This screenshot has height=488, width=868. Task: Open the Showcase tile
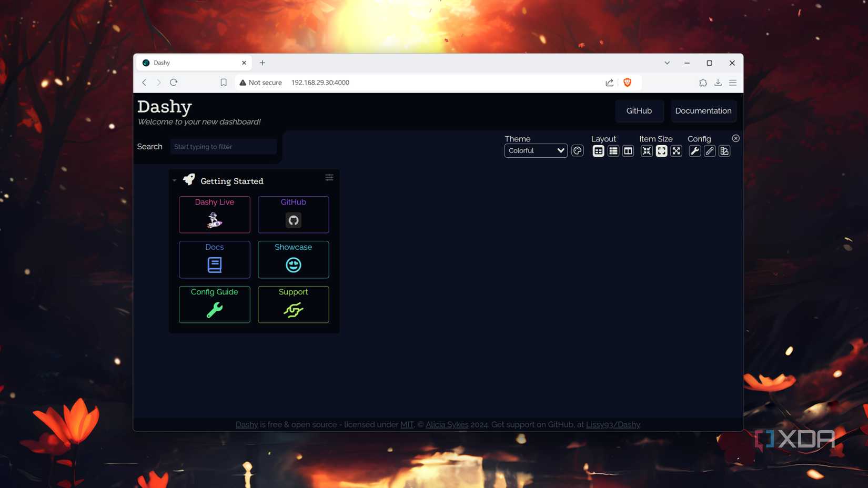(x=294, y=259)
